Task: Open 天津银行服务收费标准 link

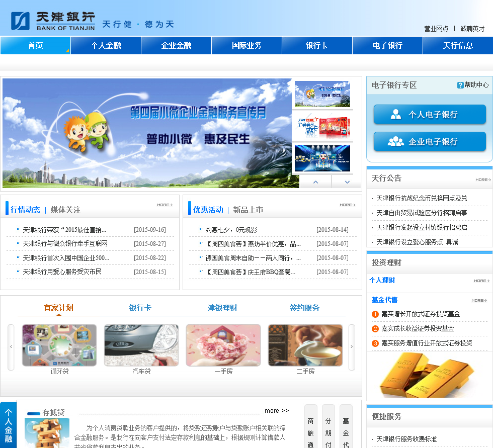Action: point(406,439)
